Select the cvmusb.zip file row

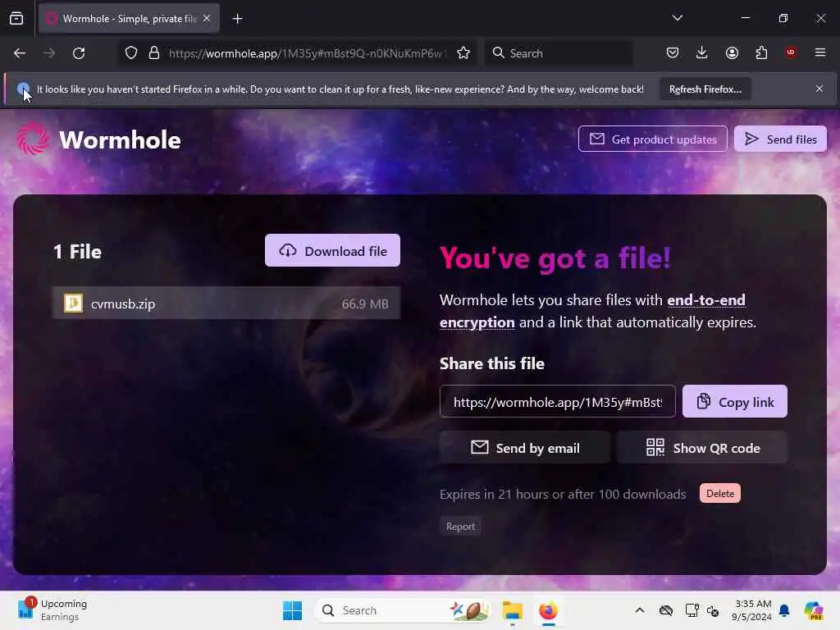point(226,304)
